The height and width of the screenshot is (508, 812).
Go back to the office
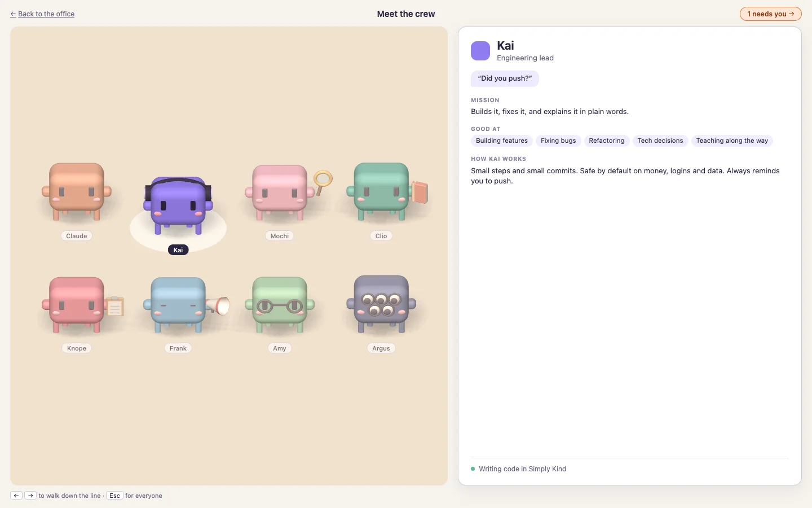pyautogui.click(x=42, y=14)
